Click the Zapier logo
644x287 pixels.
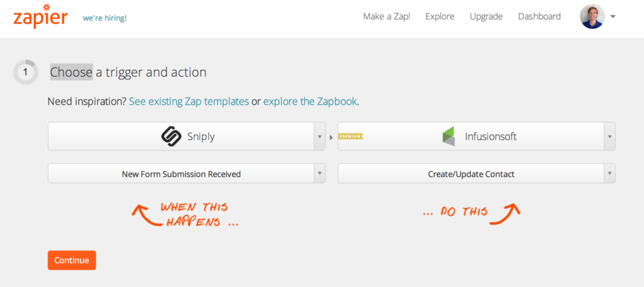pyautogui.click(x=40, y=16)
